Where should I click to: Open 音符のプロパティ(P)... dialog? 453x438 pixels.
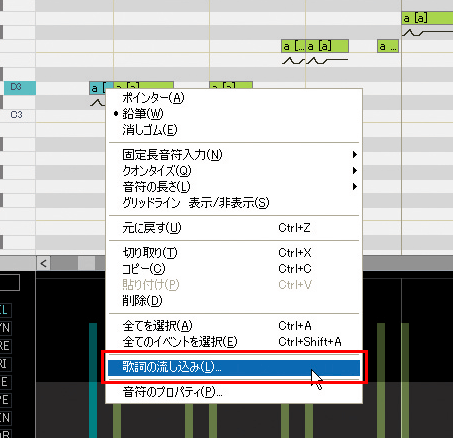pos(234,392)
